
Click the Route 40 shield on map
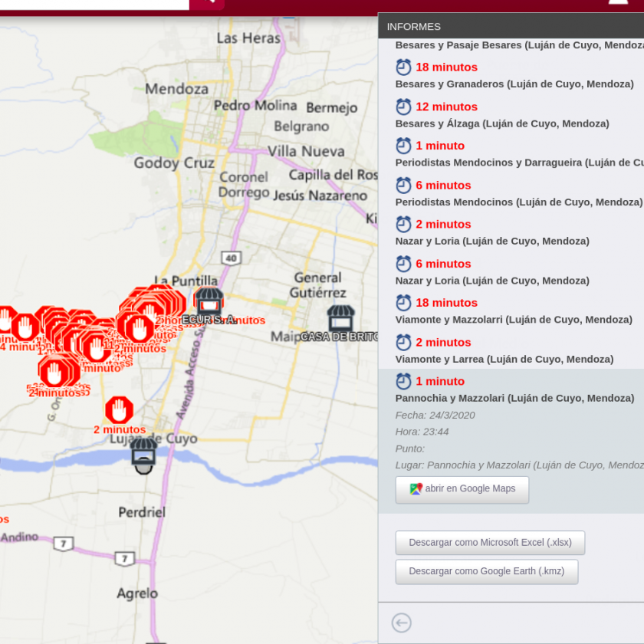pos(232,258)
